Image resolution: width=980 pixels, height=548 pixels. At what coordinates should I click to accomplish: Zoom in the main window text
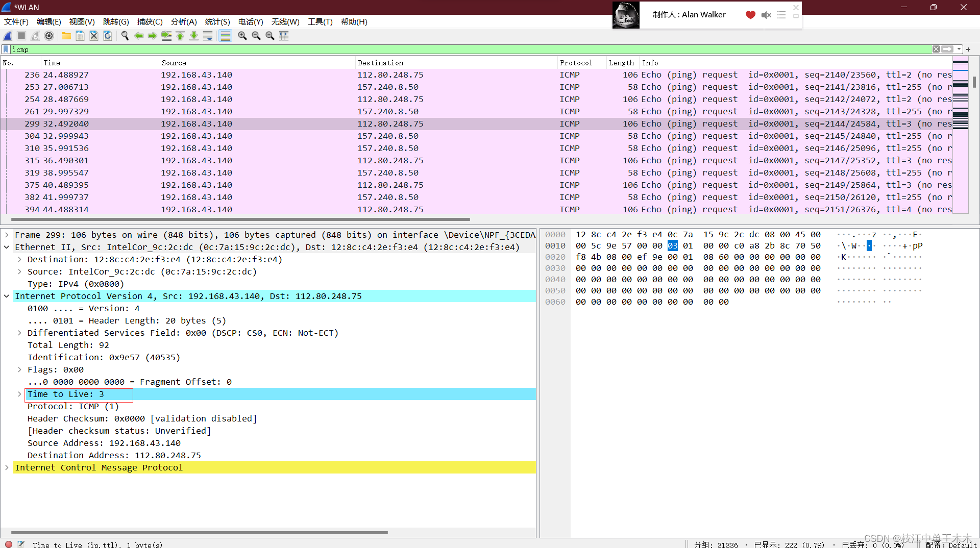[x=242, y=36]
